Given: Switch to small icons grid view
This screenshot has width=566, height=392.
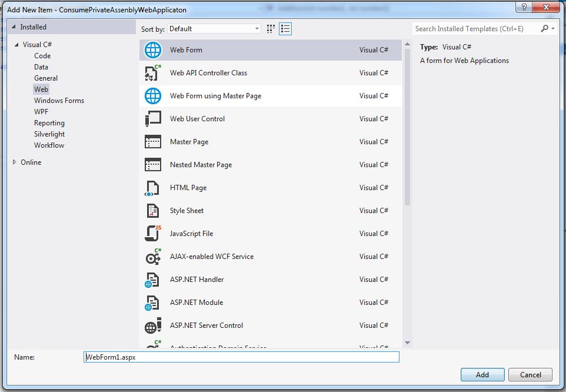Looking at the screenshot, I should (x=271, y=29).
